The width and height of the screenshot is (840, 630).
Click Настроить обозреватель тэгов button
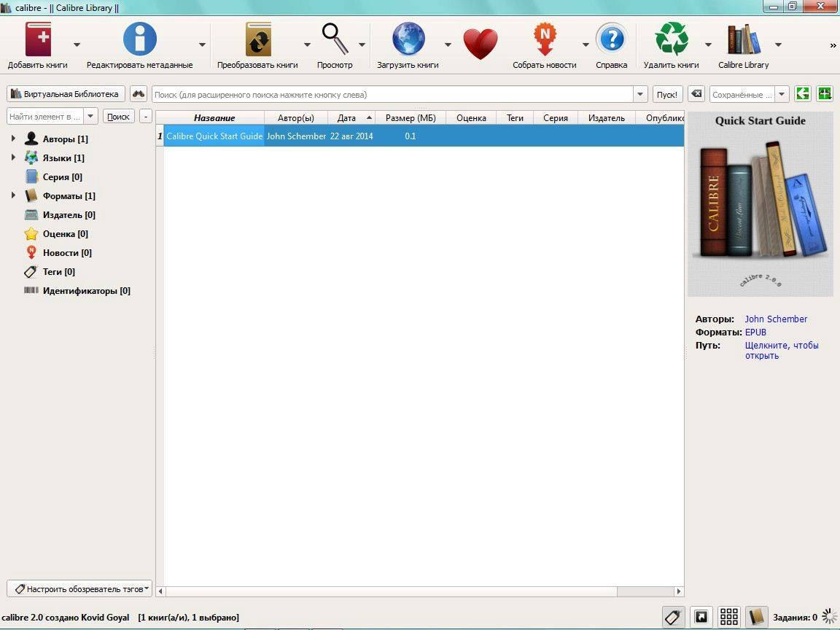(79, 588)
